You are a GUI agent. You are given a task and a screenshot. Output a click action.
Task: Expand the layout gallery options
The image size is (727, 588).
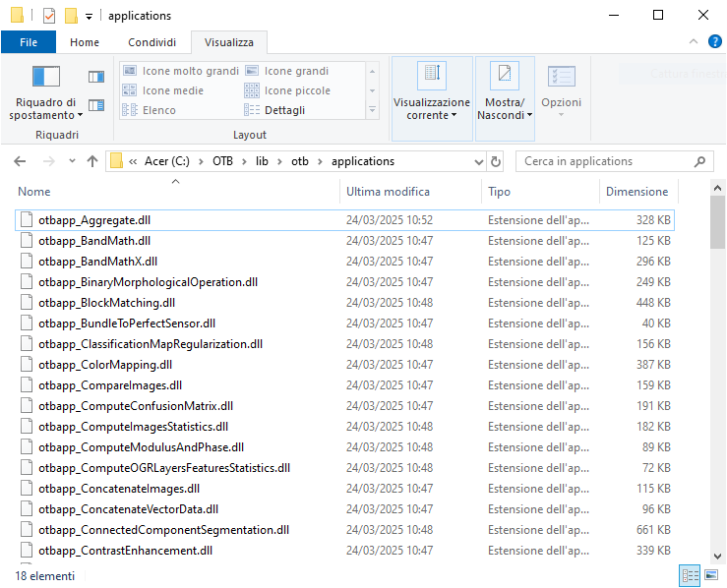coord(372,110)
